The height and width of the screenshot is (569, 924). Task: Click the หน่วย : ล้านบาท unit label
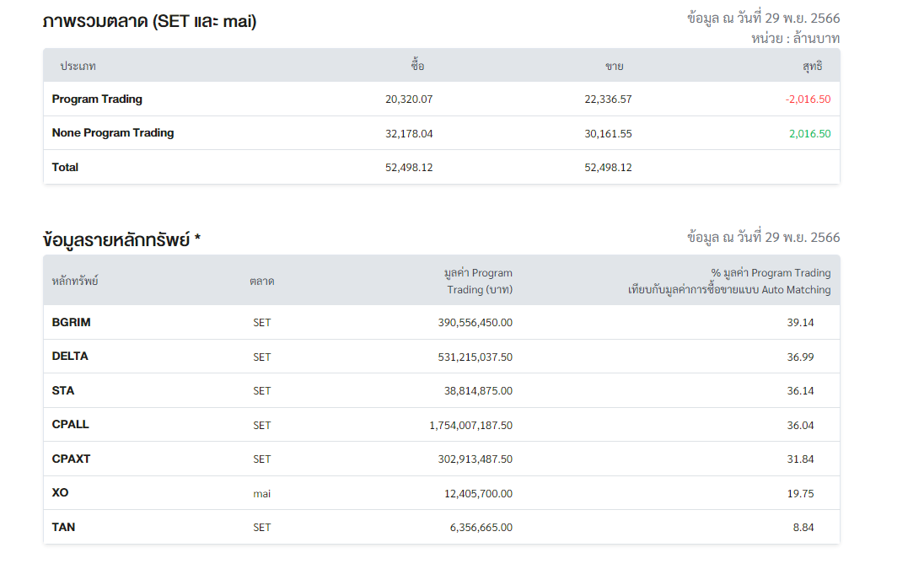[x=796, y=38]
